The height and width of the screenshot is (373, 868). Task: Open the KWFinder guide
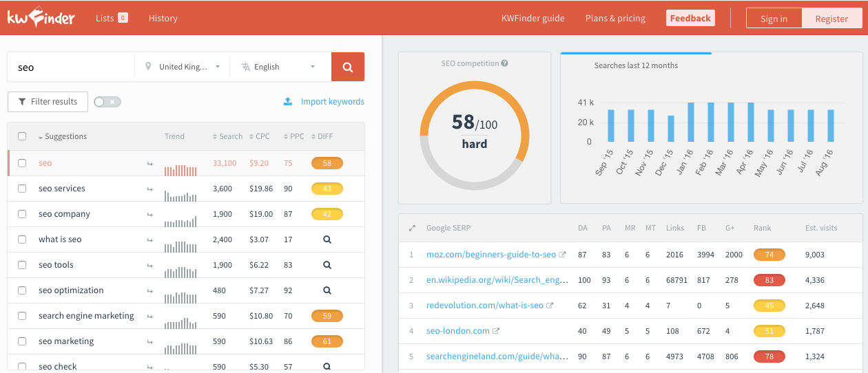click(x=533, y=18)
